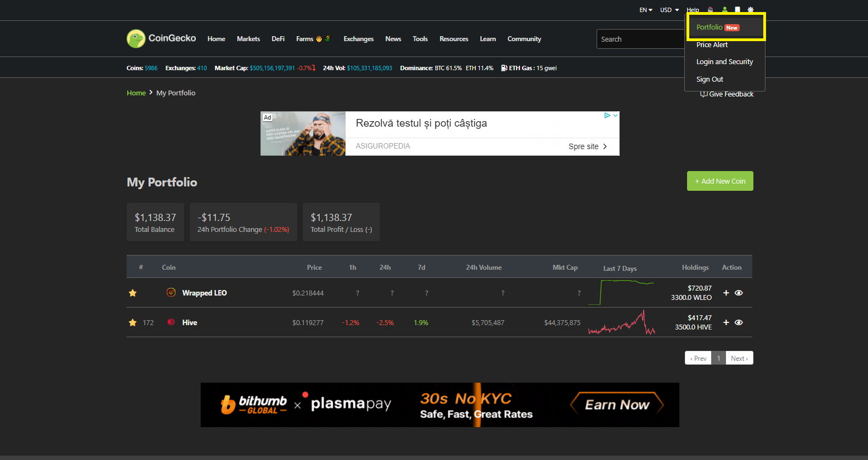868x460 pixels.
Task: Open the candy jar rewards icon
Action: [711, 10]
